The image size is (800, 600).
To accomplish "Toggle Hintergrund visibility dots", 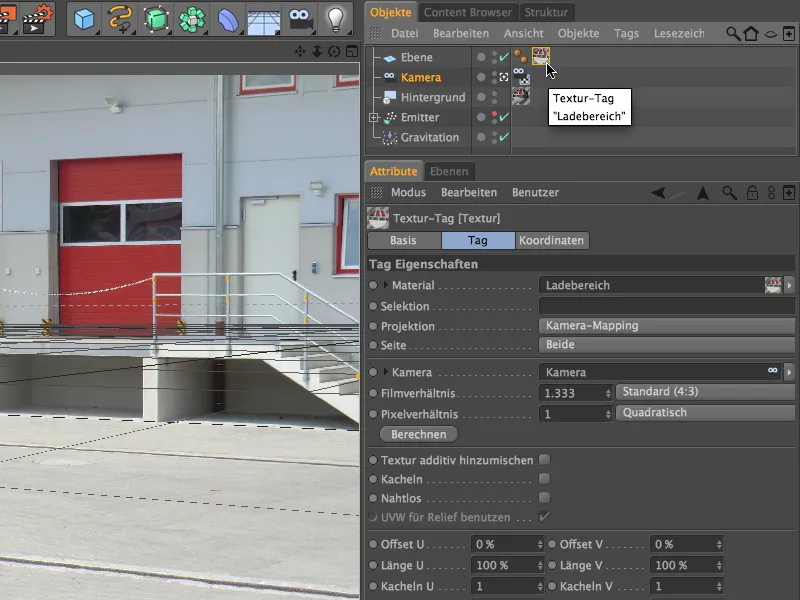I will click(x=494, y=97).
